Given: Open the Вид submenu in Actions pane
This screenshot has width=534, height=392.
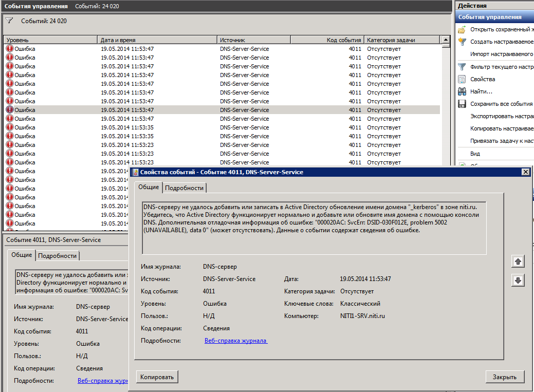Looking at the screenshot, I should click(475, 154).
